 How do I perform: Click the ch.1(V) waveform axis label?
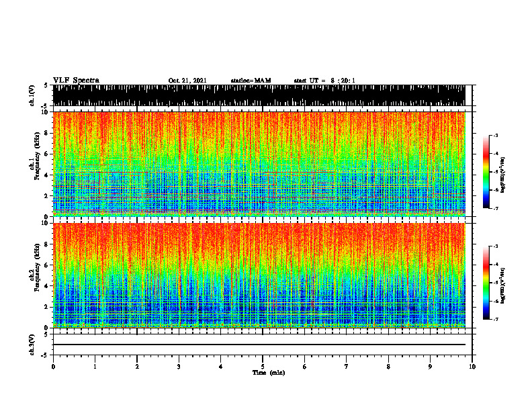click(32, 95)
